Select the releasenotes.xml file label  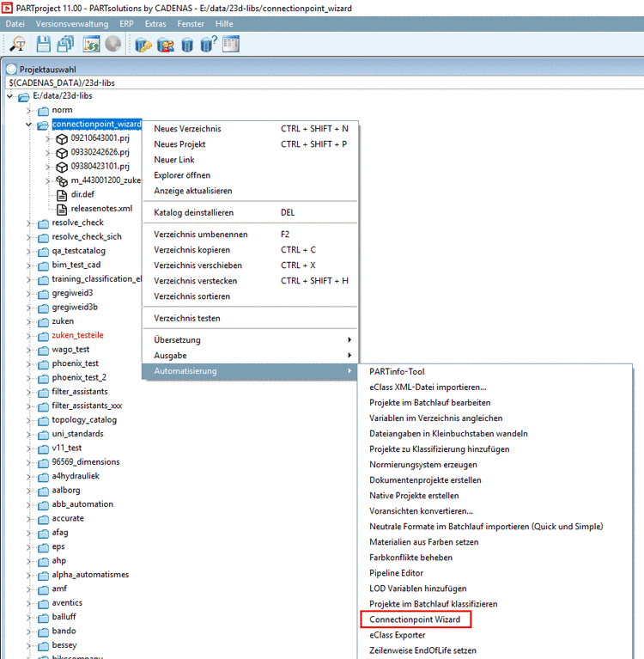click(101, 209)
